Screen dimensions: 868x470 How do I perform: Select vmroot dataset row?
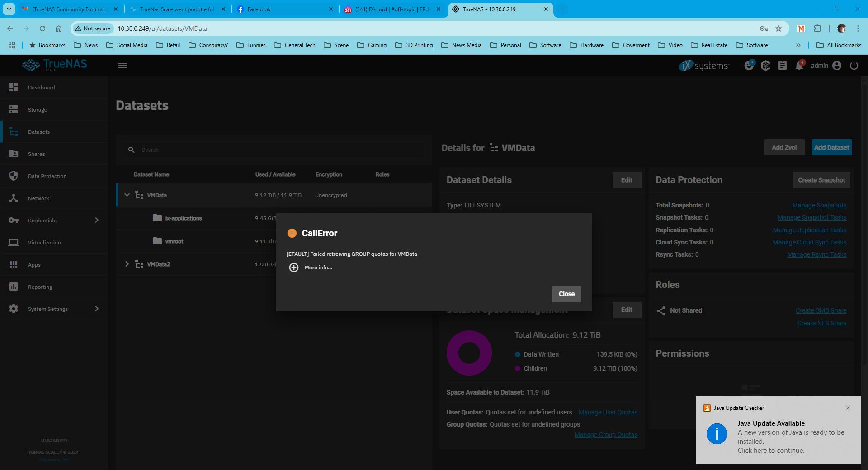click(x=274, y=241)
